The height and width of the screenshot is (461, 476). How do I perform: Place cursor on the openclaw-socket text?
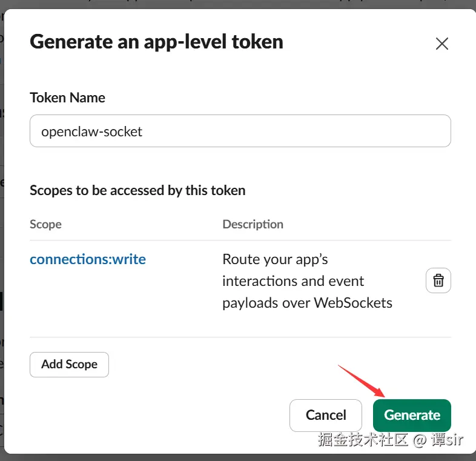(x=91, y=131)
